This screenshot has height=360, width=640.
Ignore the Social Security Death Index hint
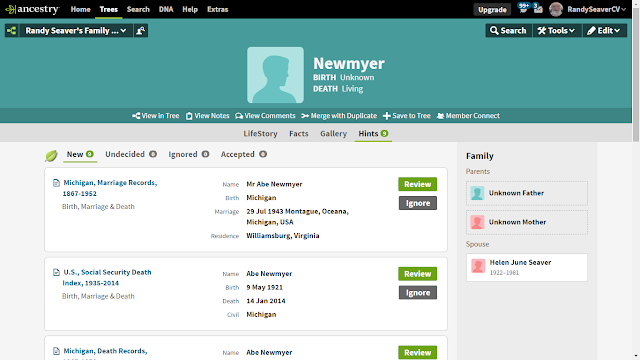[x=418, y=292]
